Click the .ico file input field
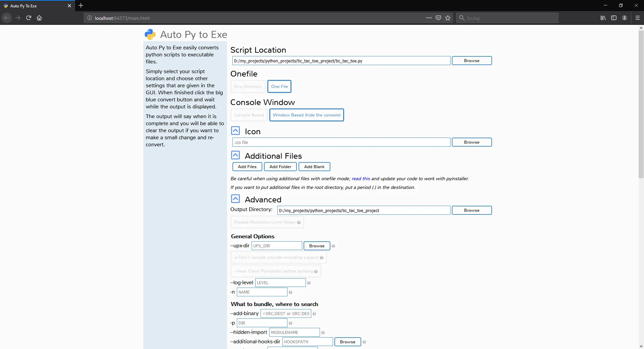Image resolution: width=644 pixels, height=349 pixels. click(341, 142)
